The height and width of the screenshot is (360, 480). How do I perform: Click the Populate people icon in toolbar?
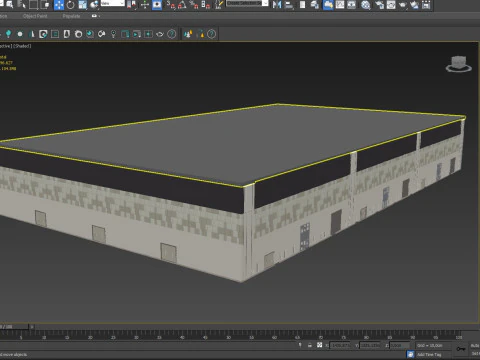click(188, 34)
